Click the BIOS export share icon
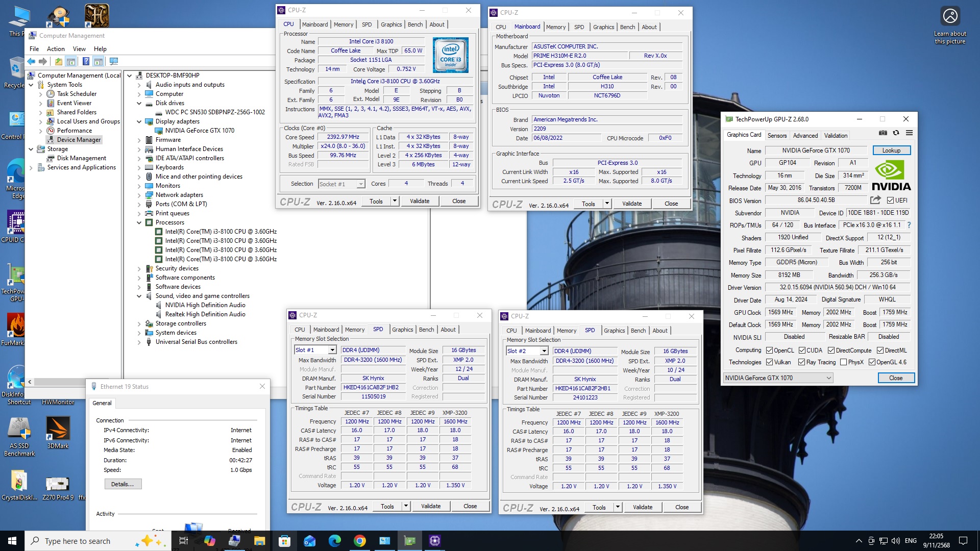This screenshot has width=980, height=551. [875, 200]
